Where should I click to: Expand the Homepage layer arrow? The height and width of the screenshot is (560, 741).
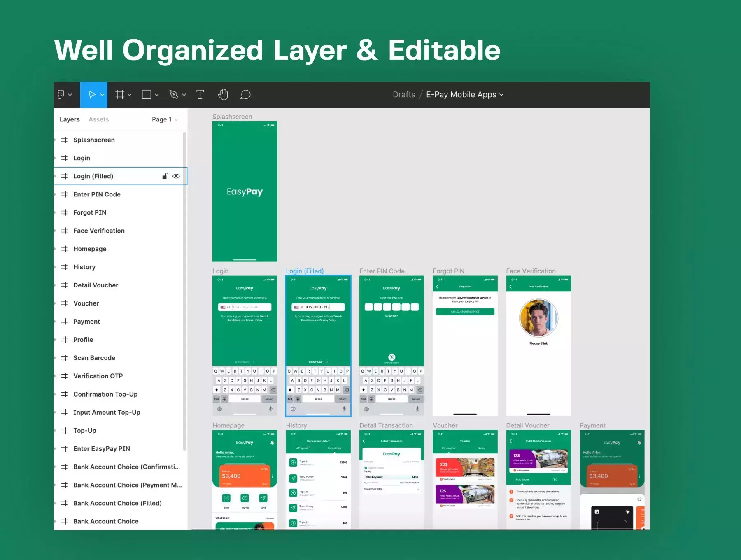coord(55,249)
